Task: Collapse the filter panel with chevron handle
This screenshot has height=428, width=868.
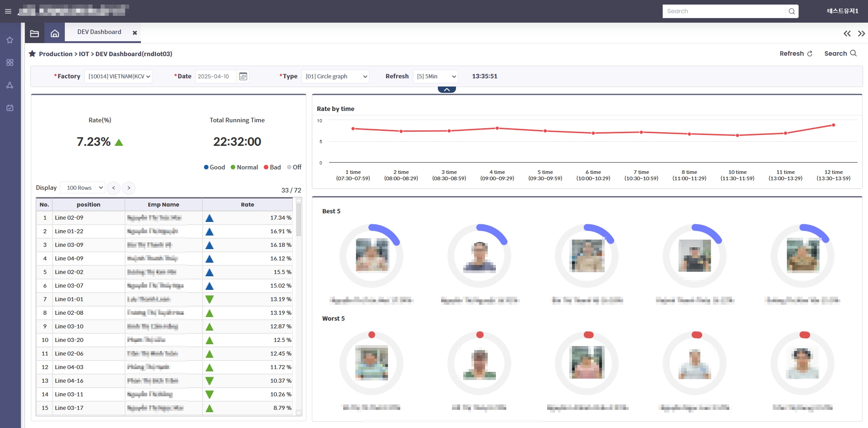Action: 446,90
